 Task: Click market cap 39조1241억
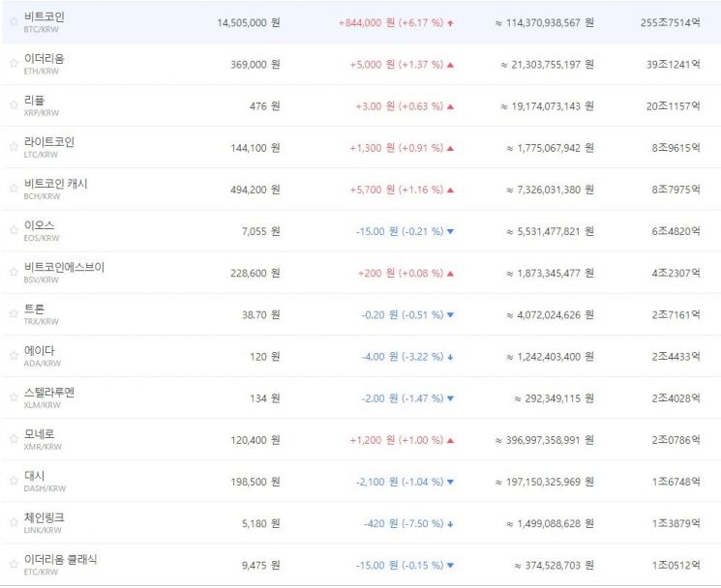click(x=674, y=64)
